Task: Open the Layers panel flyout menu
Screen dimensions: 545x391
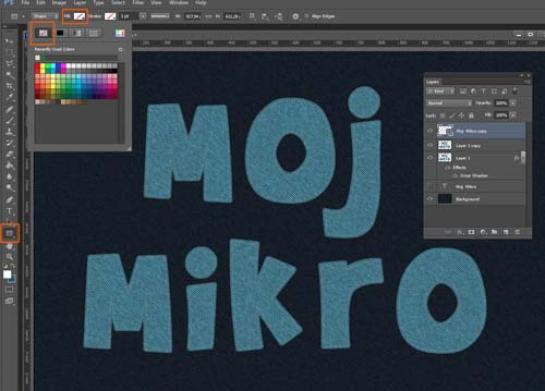Action: tap(527, 82)
